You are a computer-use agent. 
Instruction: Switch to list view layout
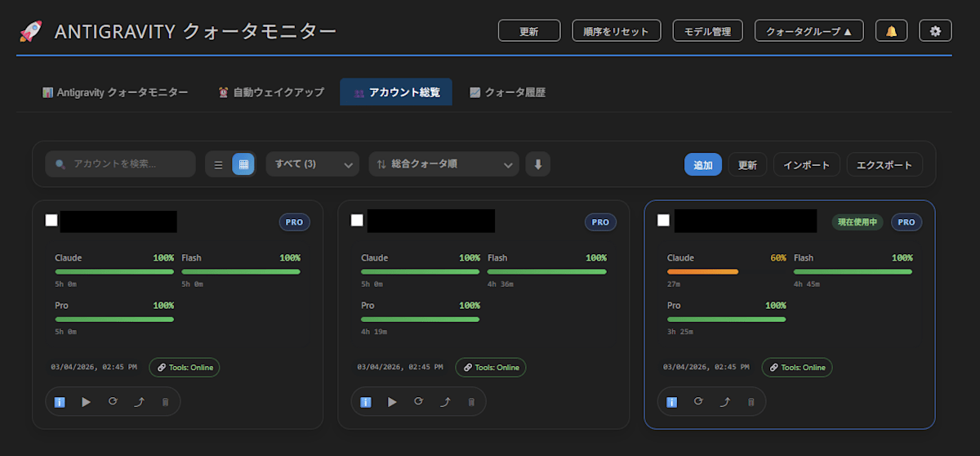[x=218, y=164]
